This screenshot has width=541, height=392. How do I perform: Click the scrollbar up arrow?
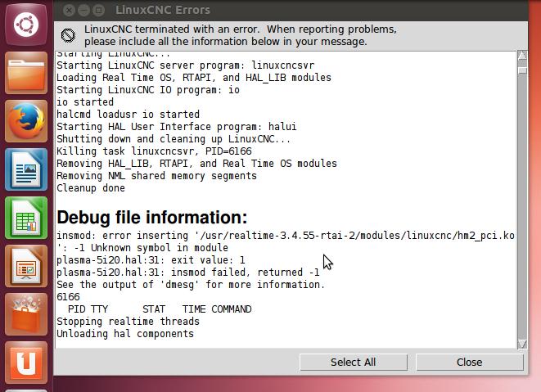tap(522, 55)
